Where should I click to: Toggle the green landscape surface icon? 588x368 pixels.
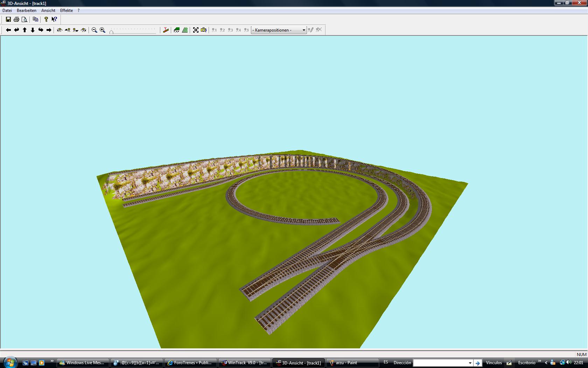click(x=177, y=30)
